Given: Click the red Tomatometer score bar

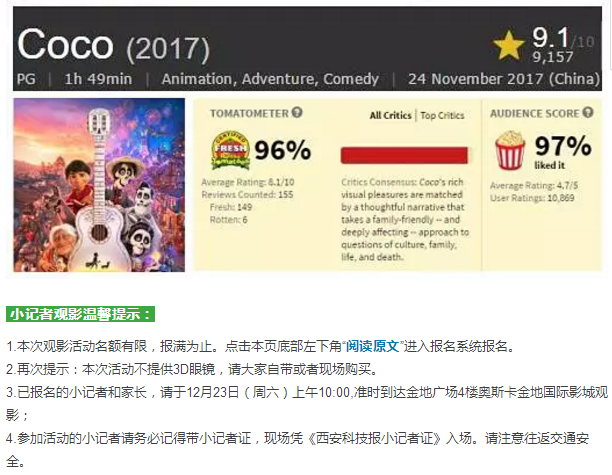Looking at the screenshot, I should pyautogui.click(x=404, y=155).
